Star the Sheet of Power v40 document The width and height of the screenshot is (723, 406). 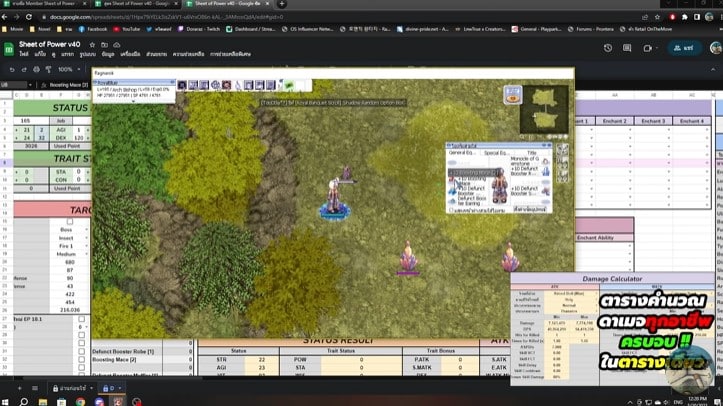click(92, 45)
